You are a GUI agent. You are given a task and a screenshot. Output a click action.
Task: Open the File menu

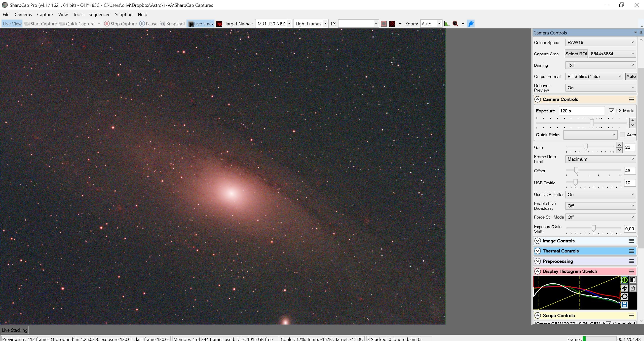click(6, 14)
